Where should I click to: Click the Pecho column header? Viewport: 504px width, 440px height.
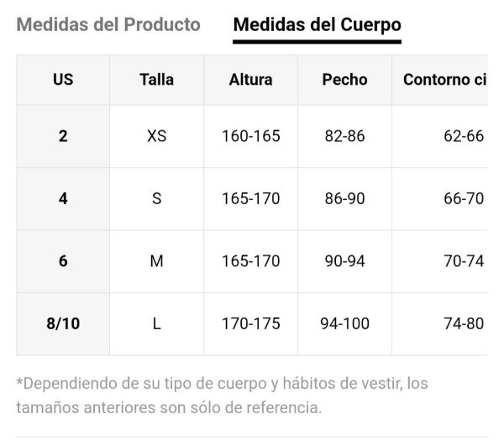pyautogui.click(x=344, y=80)
